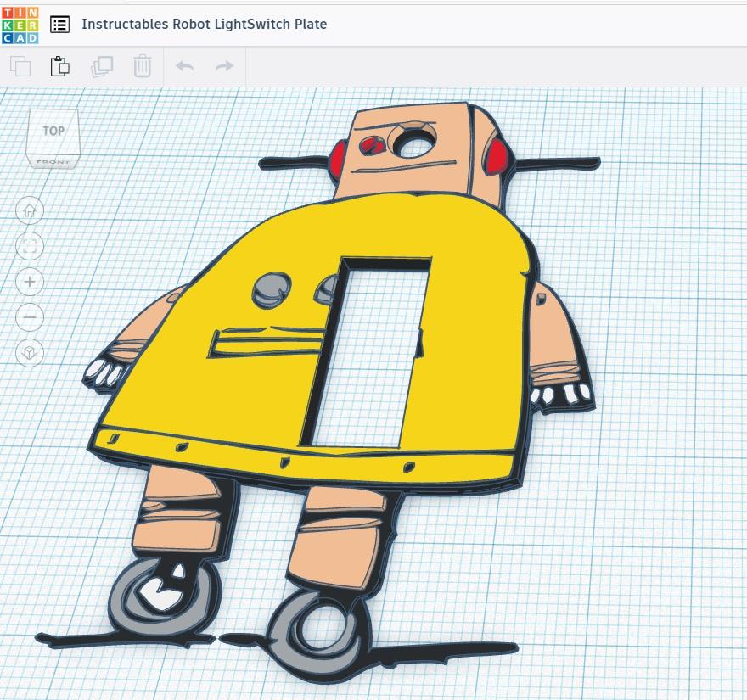The width and height of the screenshot is (747, 700).
Task: Zoom out of the workplane
Action: tap(30, 317)
